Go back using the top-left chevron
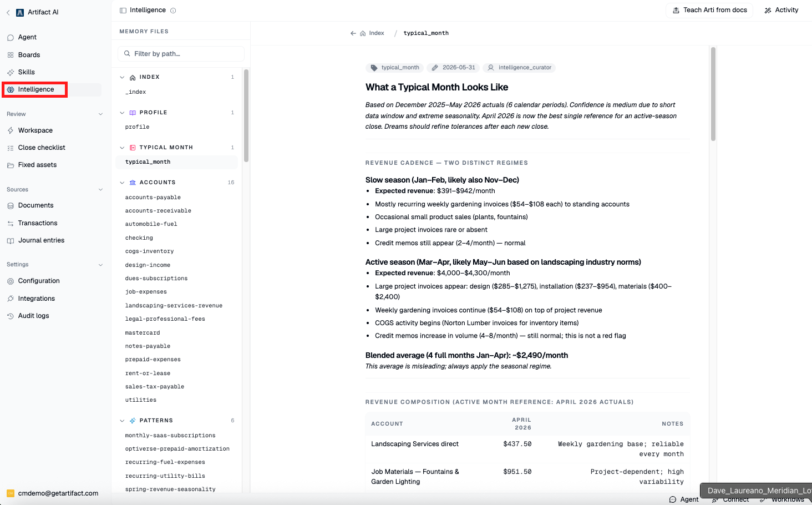Viewport: 812px width, 505px height. [x=8, y=12]
